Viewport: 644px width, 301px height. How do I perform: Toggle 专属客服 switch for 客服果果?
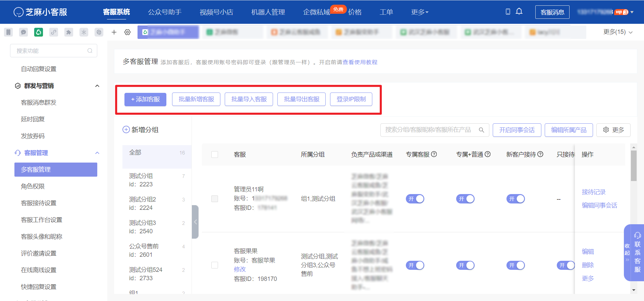(x=415, y=265)
